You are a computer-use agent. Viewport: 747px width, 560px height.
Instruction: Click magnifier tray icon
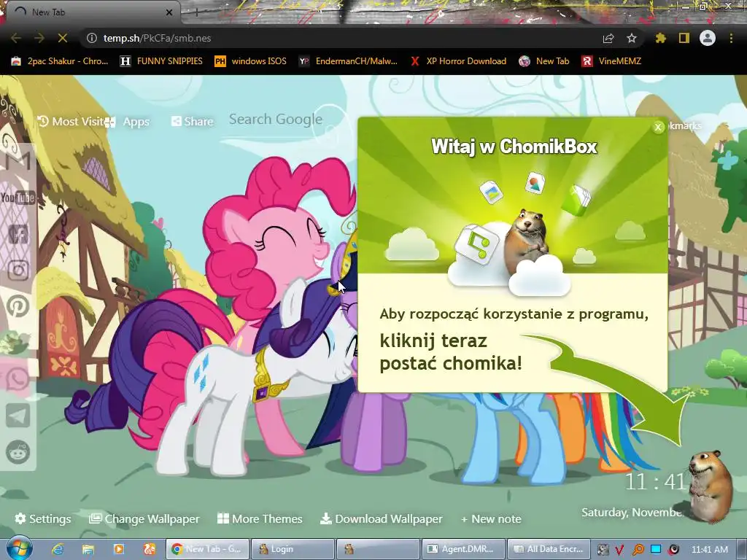point(638,550)
